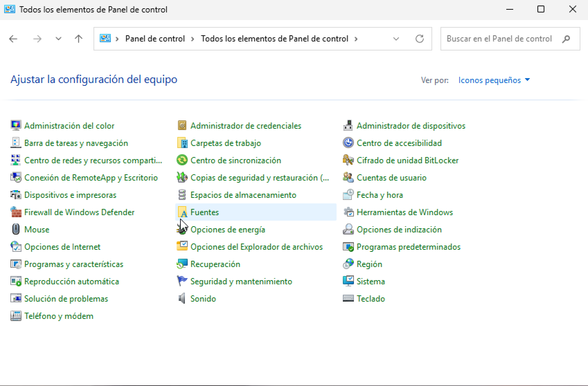Expand the chevron before Panel de control
The height and width of the screenshot is (386, 588).
pyautogui.click(x=117, y=39)
